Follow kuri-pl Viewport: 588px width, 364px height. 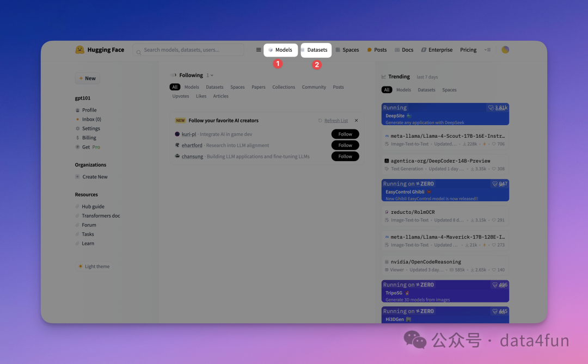click(345, 134)
